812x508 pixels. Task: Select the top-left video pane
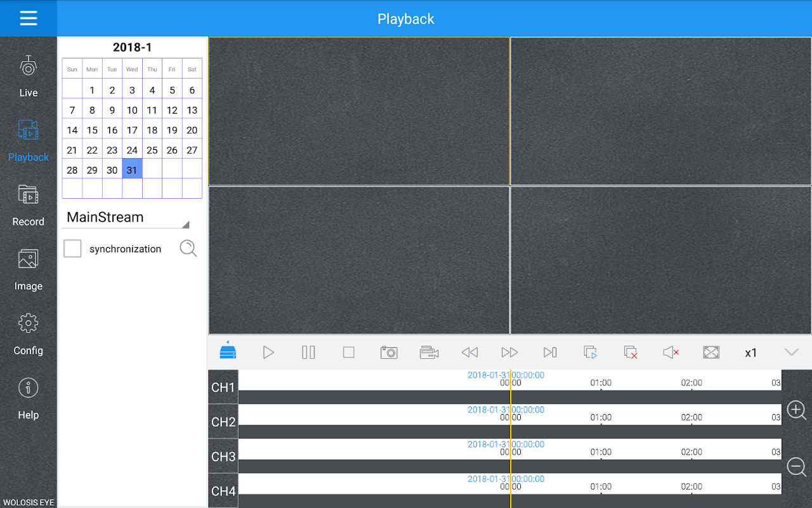pyautogui.click(x=359, y=111)
